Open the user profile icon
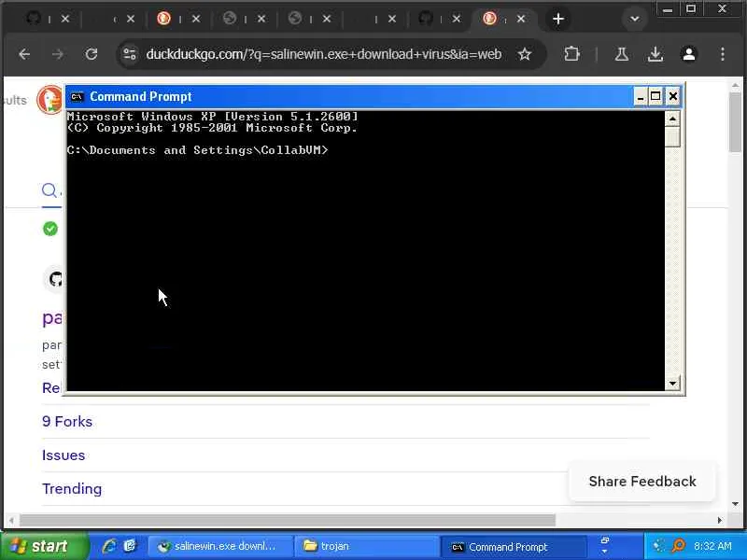Screen dimensions: 747x560 689,54
